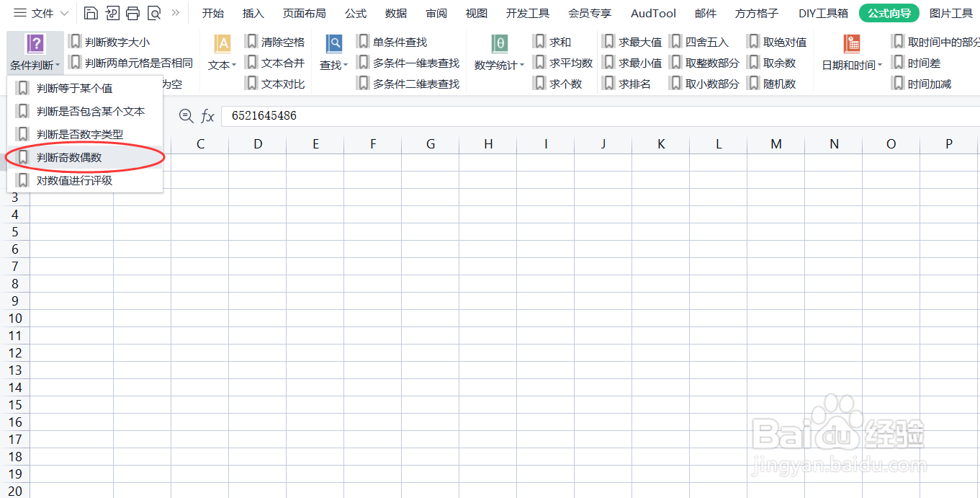980x498 pixels.
Task: Click 求最小值 tool
Action: [x=632, y=63]
